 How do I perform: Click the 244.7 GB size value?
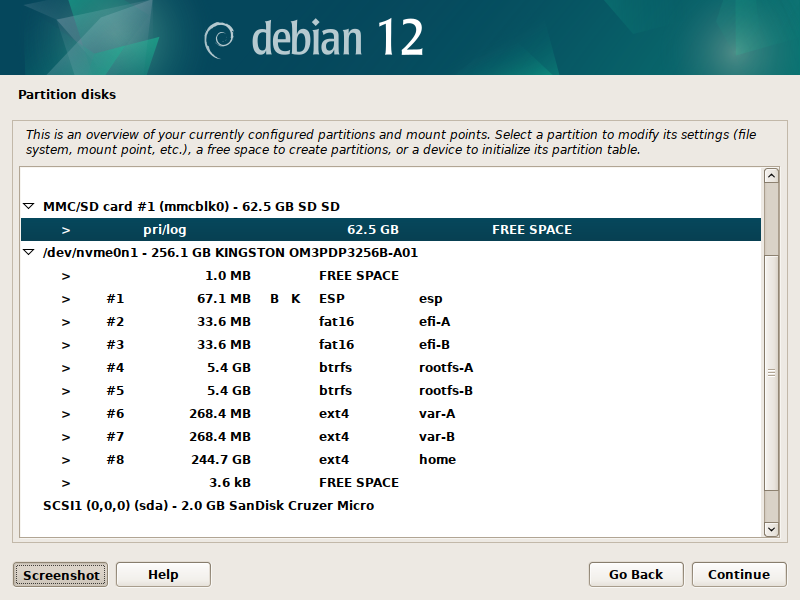(221, 459)
